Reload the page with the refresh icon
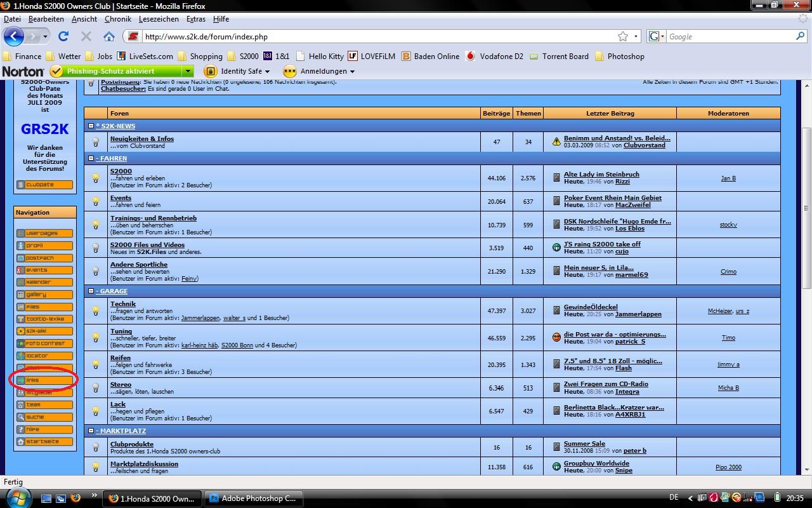This screenshot has width=812, height=508. 63,36
